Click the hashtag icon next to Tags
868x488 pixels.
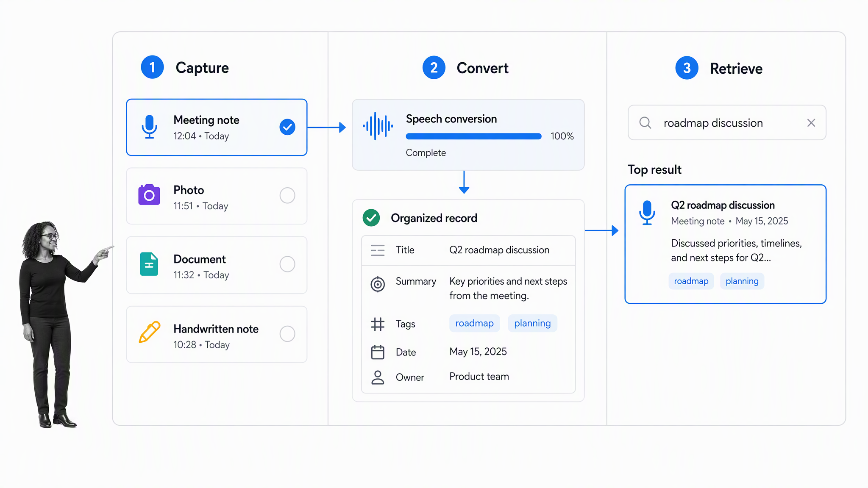point(378,324)
